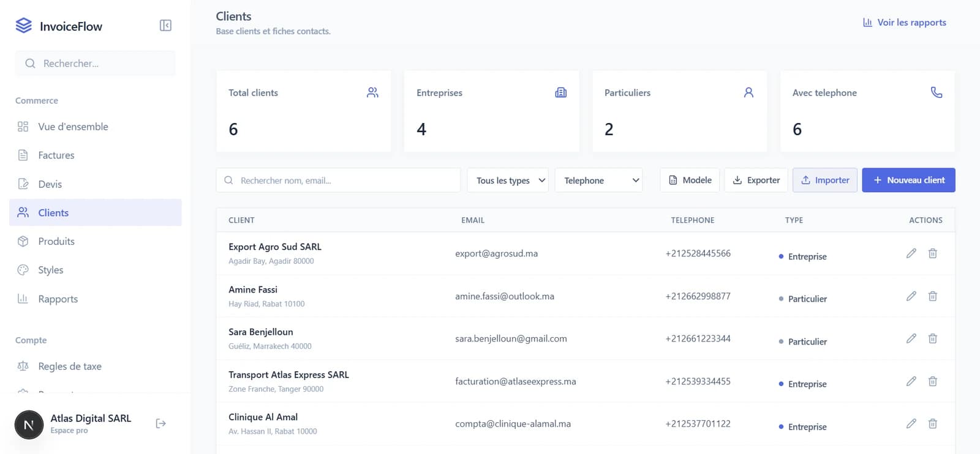Image resolution: width=980 pixels, height=454 pixels.
Task: Go to Factures in the sidebar
Action: 96,155
